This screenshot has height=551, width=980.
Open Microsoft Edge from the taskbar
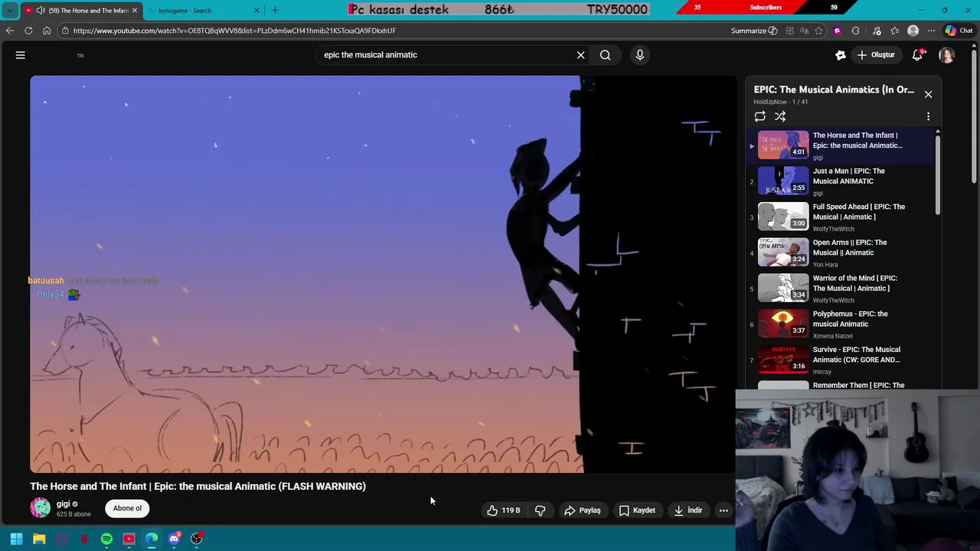[x=152, y=539]
